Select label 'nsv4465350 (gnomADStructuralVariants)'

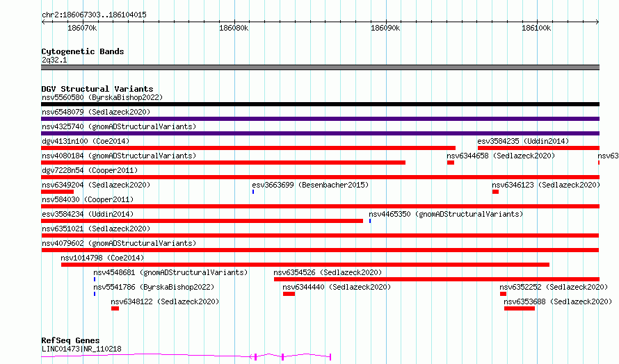click(x=446, y=214)
